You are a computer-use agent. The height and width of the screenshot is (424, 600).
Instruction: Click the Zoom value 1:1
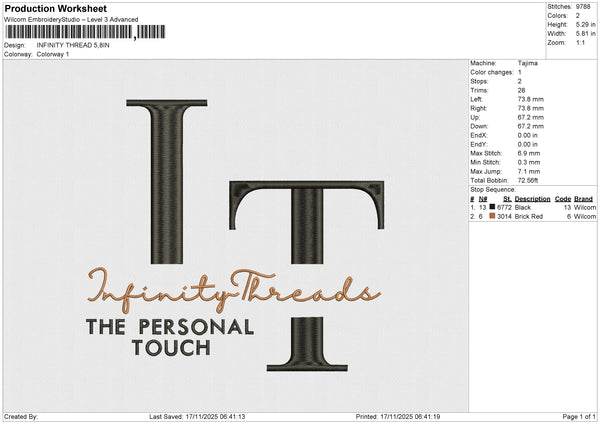click(x=580, y=42)
